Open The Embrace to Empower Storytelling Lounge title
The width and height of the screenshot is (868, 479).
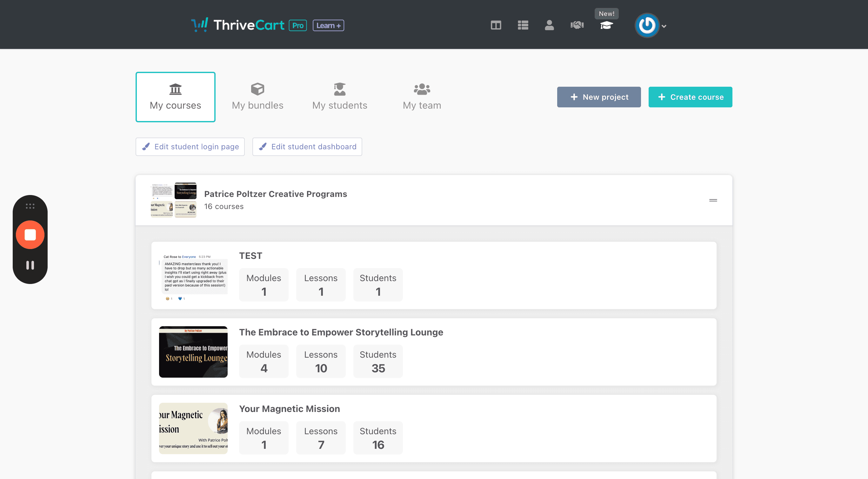(341, 332)
